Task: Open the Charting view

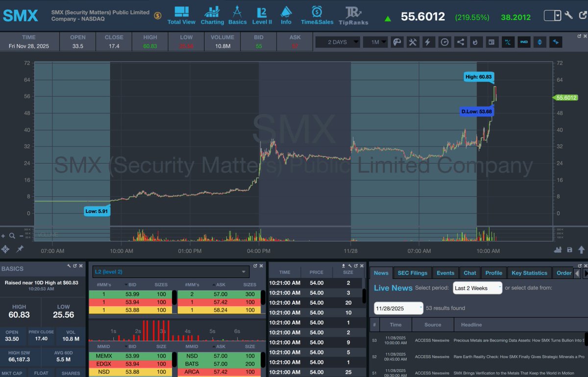Action: pos(212,15)
